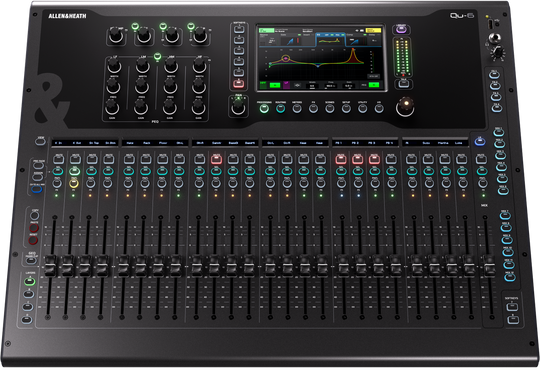The height and width of the screenshot is (371, 540).
Task: Open the METERS screen key
Action: tap(297, 109)
